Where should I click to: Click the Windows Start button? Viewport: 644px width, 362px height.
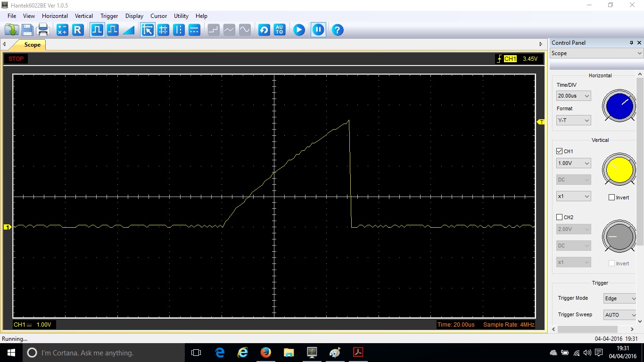(x=11, y=353)
